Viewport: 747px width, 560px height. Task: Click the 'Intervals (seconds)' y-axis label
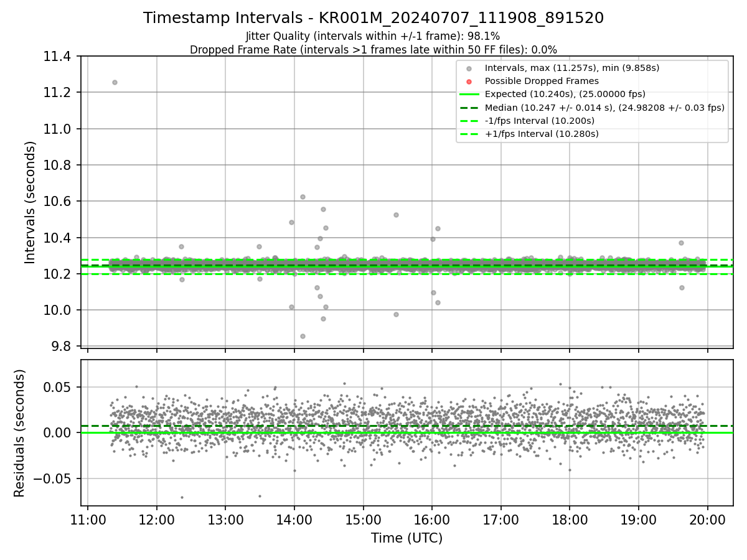point(31,202)
